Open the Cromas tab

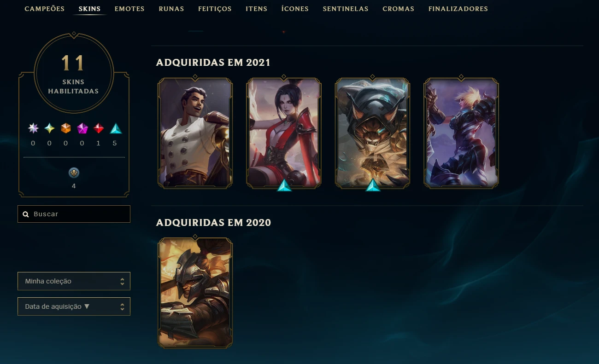[398, 9]
